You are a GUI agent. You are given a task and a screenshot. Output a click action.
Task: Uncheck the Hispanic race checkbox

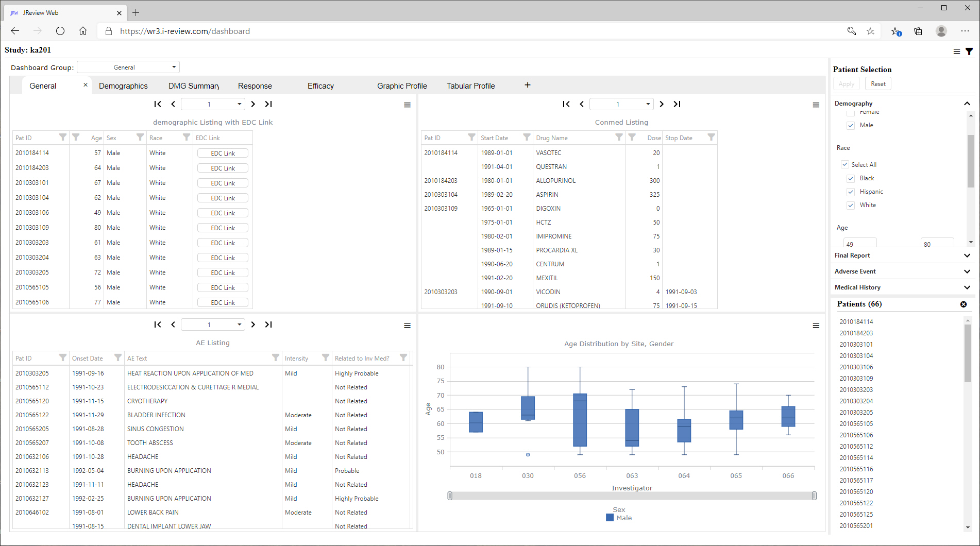tap(851, 192)
